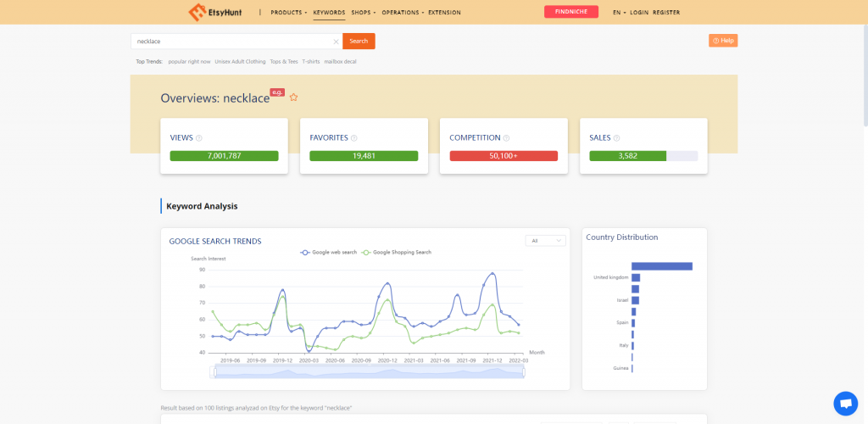Clear the necklace search field

click(336, 42)
